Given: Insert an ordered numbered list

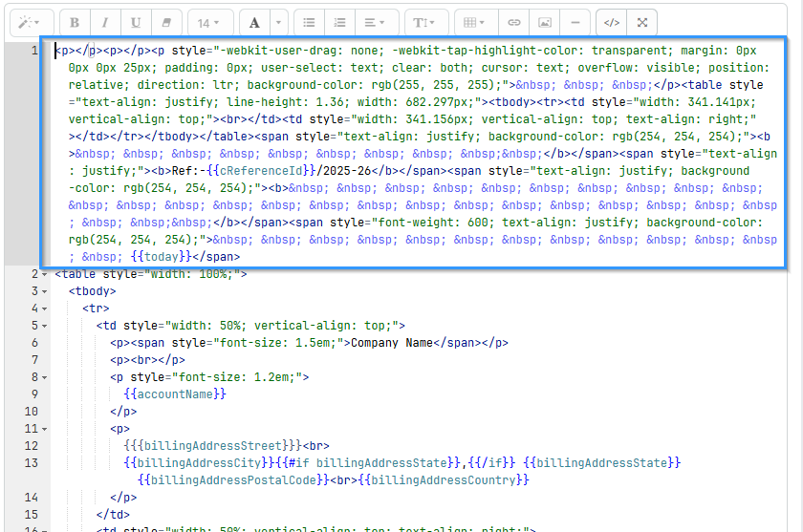Looking at the screenshot, I should point(339,22).
